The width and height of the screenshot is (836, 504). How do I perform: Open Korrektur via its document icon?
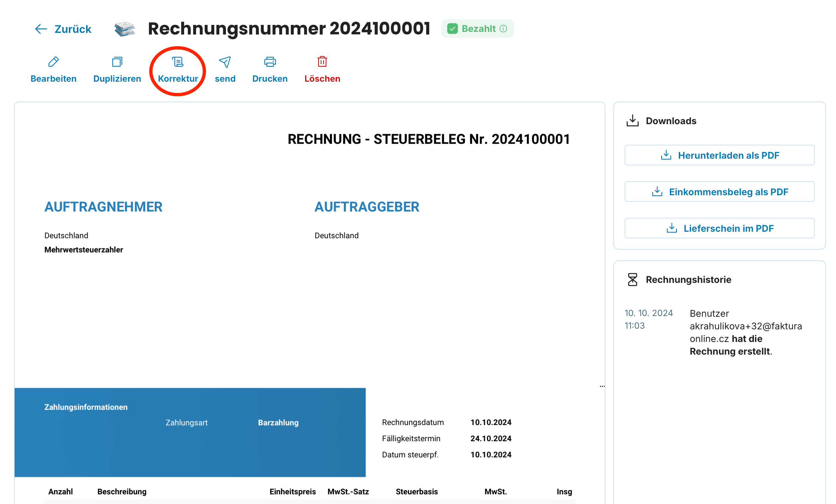pos(178,62)
